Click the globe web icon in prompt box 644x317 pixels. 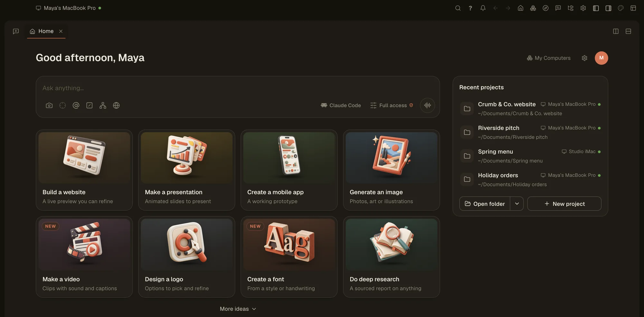point(116,105)
